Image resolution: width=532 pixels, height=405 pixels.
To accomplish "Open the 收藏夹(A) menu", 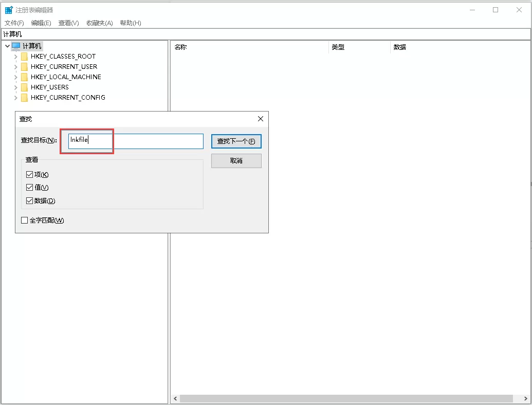I will 99,23.
